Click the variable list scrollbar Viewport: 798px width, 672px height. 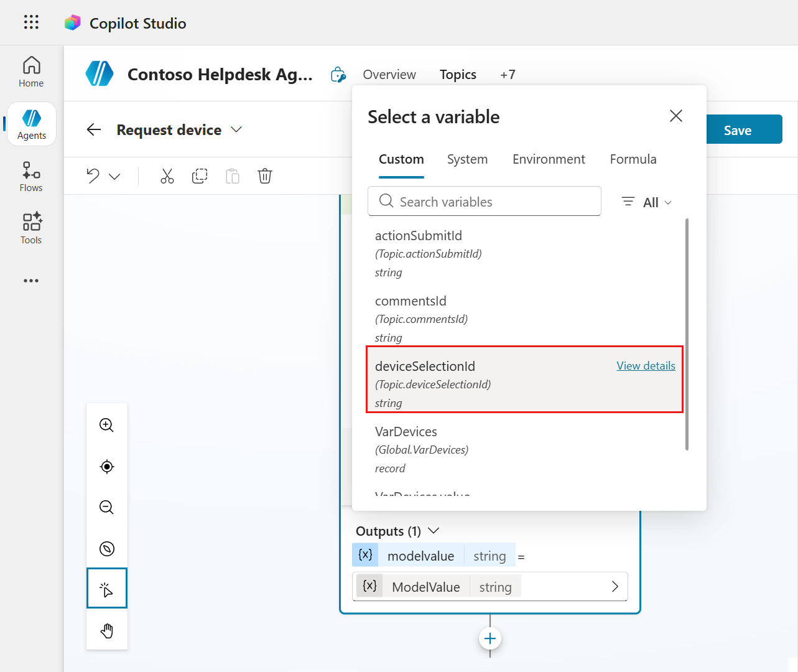pyautogui.click(x=687, y=334)
